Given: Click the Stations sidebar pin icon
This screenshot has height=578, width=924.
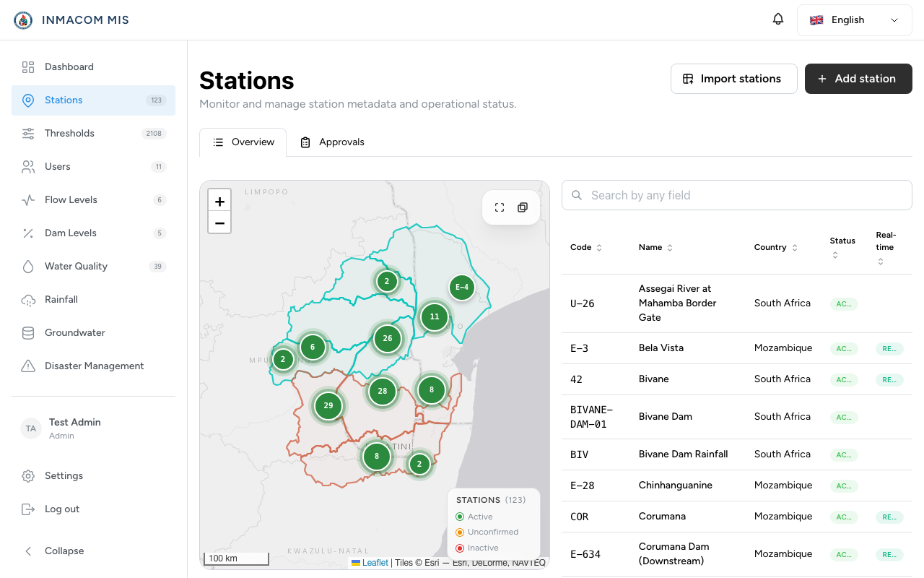Looking at the screenshot, I should pos(28,100).
